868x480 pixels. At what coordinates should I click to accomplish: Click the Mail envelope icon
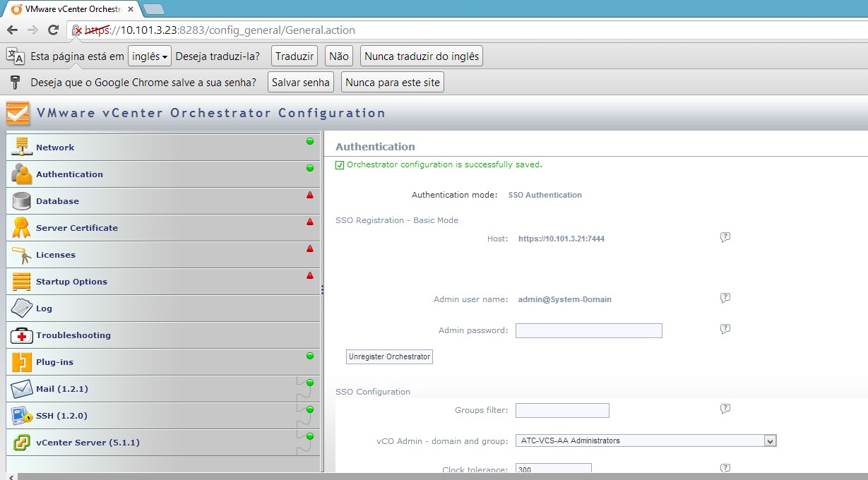[22, 389]
